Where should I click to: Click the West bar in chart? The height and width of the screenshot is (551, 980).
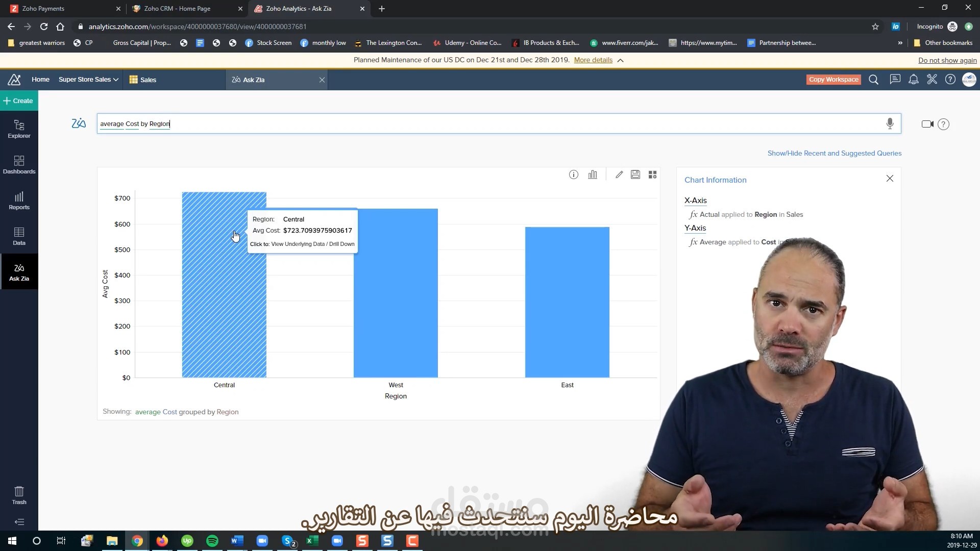pos(396,293)
